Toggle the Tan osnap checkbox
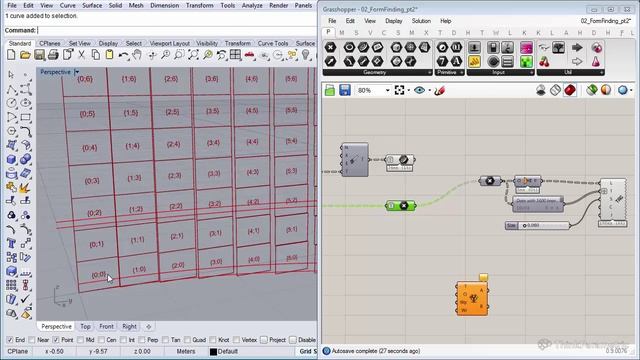This screenshot has width=640, height=360. (x=165, y=340)
